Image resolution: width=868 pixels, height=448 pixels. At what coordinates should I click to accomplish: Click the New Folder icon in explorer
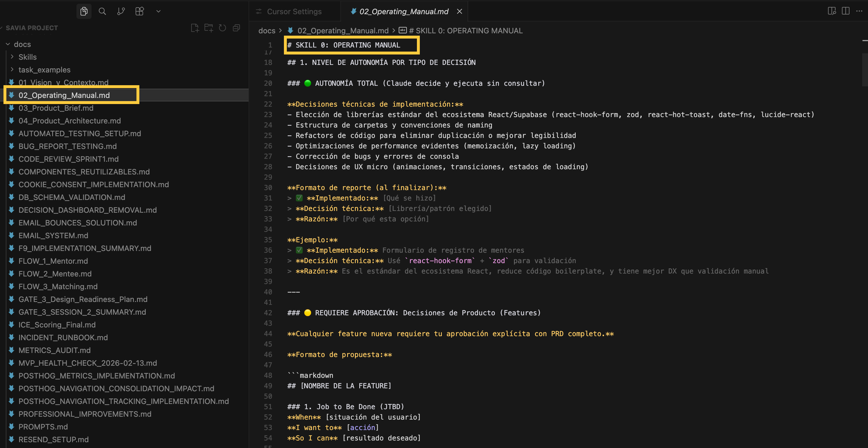click(209, 28)
